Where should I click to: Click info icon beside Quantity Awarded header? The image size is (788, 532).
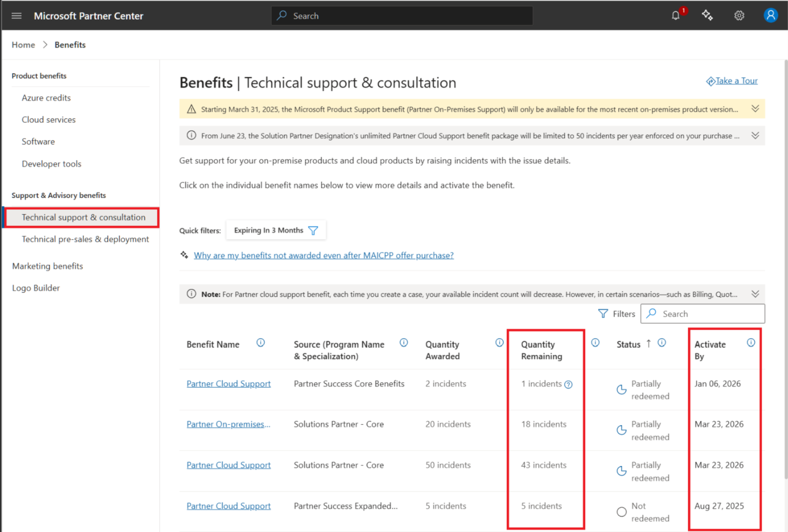(x=499, y=343)
